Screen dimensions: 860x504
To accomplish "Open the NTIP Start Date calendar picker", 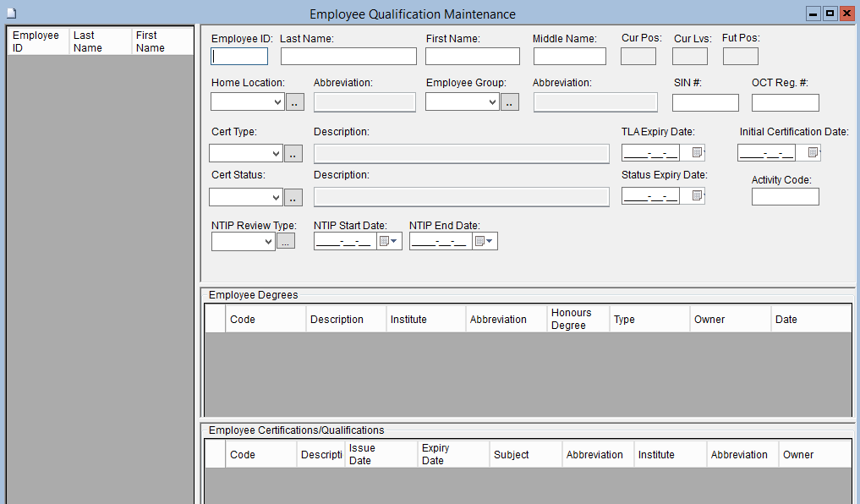I will [387, 241].
